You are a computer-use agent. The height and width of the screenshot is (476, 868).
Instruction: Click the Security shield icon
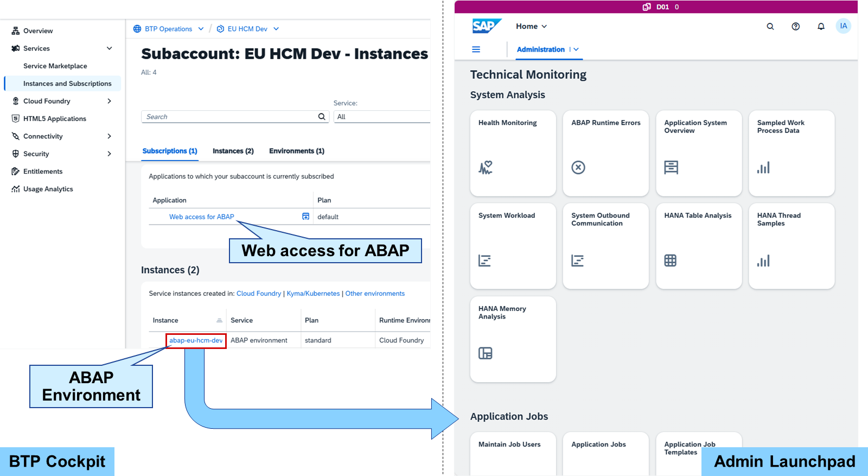click(16, 154)
